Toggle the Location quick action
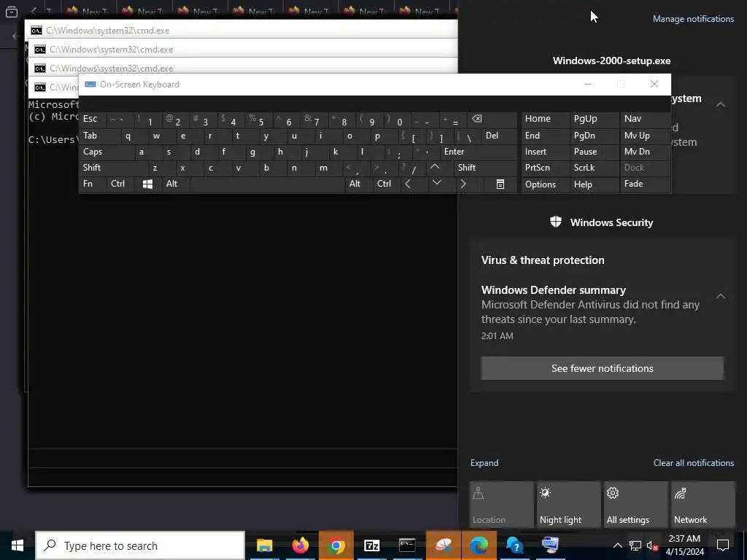This screenshot has height=560, width=747. (x=501, y=505)
